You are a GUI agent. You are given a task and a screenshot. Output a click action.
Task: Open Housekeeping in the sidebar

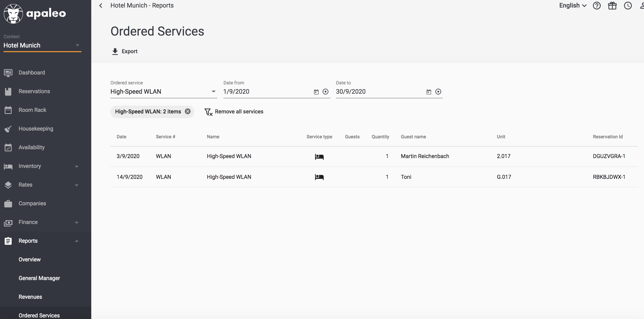click(36, 129)
